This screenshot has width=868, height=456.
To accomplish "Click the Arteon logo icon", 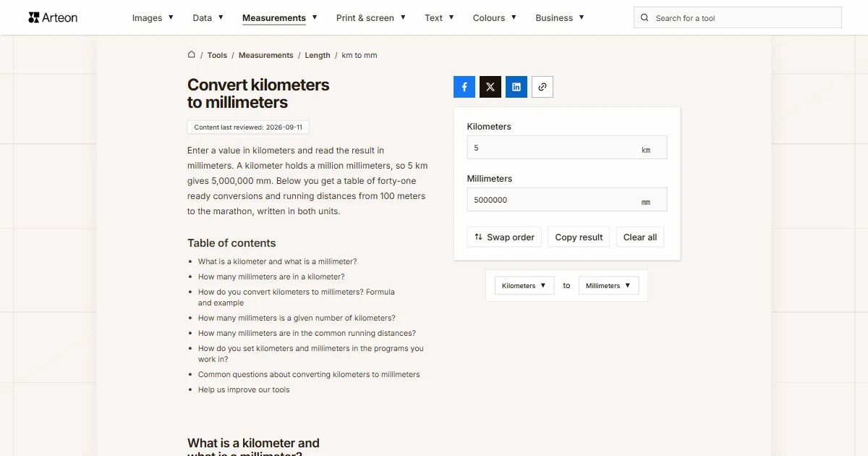I will point(33,17).
